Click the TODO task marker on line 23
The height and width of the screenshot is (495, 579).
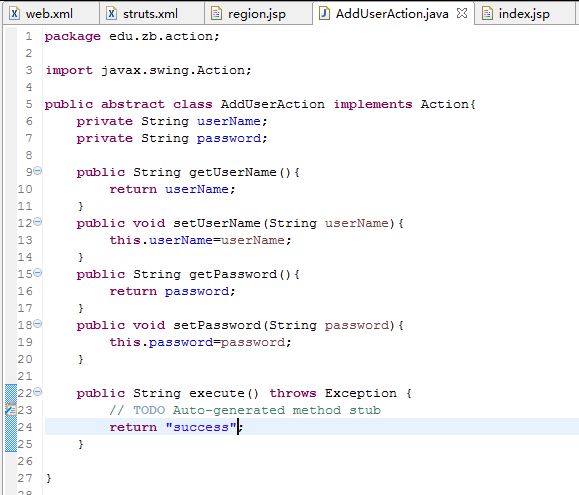(11, 410)
